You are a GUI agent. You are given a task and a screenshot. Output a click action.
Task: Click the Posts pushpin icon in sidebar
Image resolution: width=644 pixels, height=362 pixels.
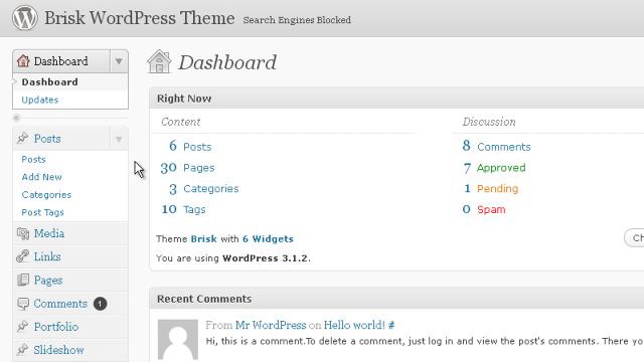[23, 138]
